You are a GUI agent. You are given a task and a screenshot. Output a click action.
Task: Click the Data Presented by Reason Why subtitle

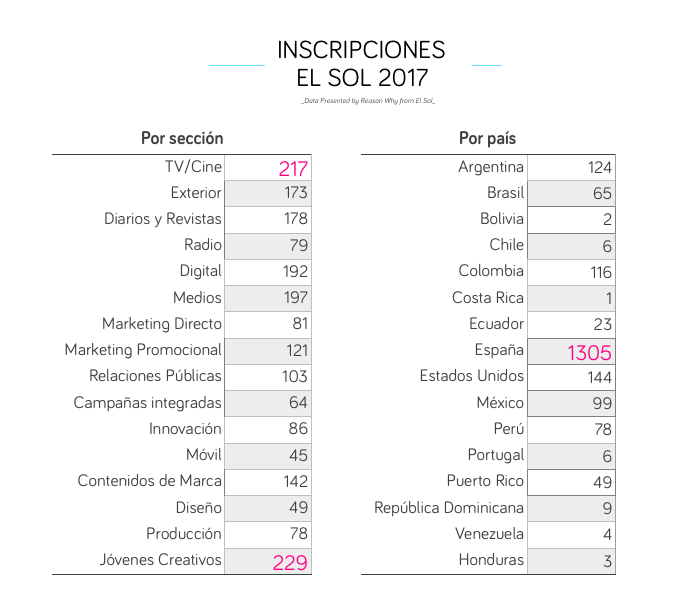(368, 101)
